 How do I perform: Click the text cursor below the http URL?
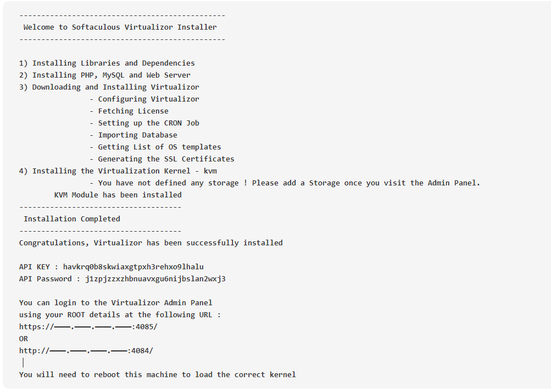point(23,362)
